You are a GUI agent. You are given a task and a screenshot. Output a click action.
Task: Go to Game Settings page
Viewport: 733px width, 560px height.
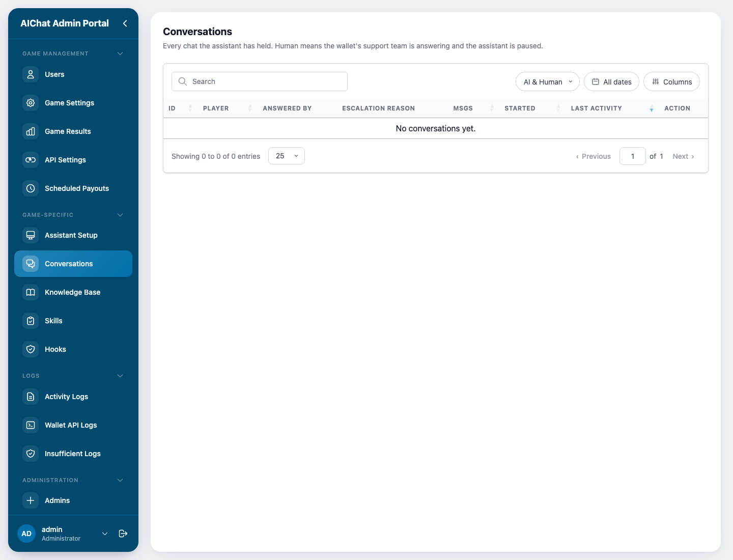point(73,103)
